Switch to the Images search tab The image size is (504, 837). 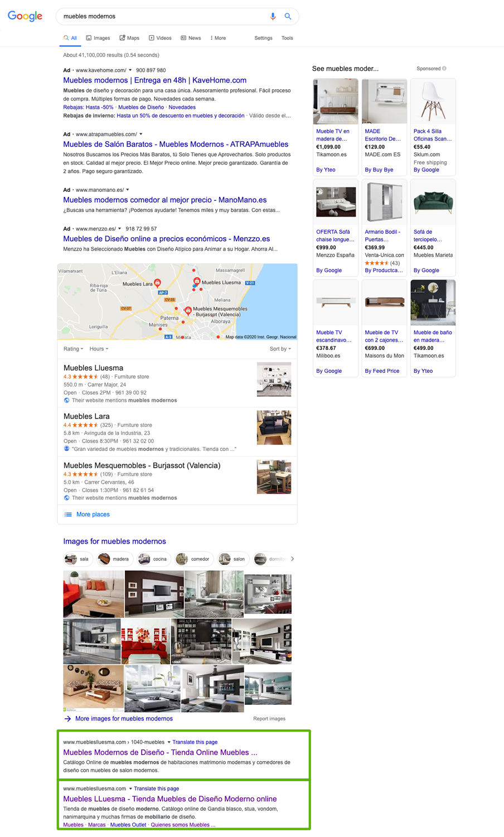(x=98, y=38)
